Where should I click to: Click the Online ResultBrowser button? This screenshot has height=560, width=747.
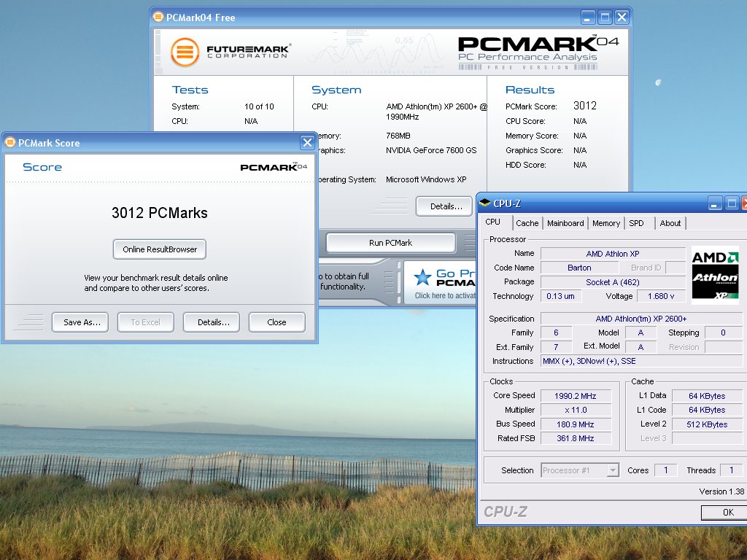point(160,249)
